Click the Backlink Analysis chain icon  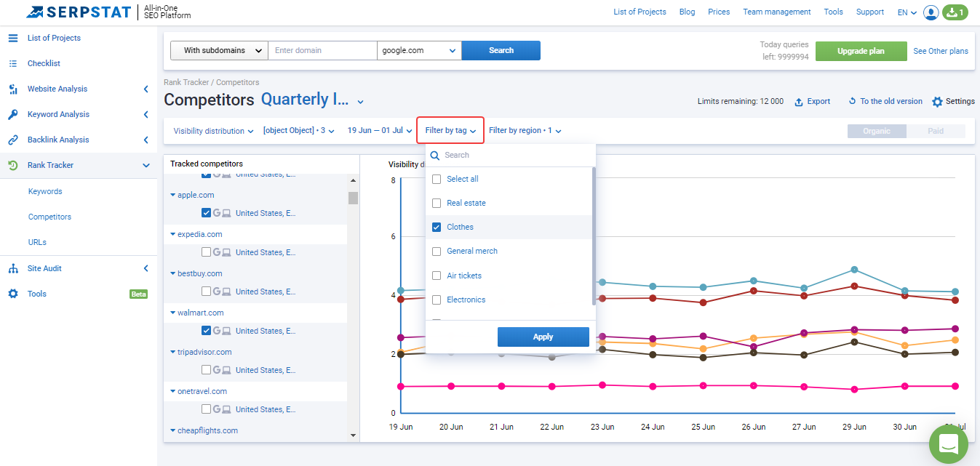tap(13, 140)
